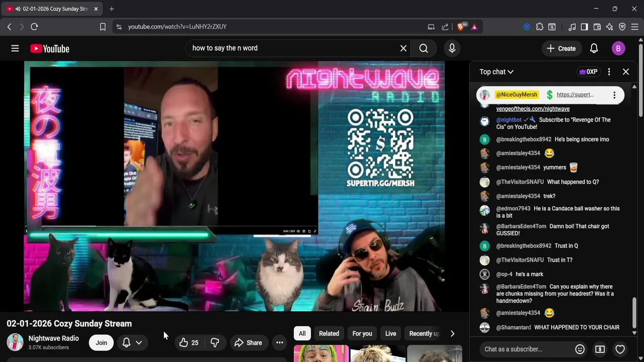Select the Live filter chip
The width and height of the screenshot is (644, 362).
[x=390, y=333]
